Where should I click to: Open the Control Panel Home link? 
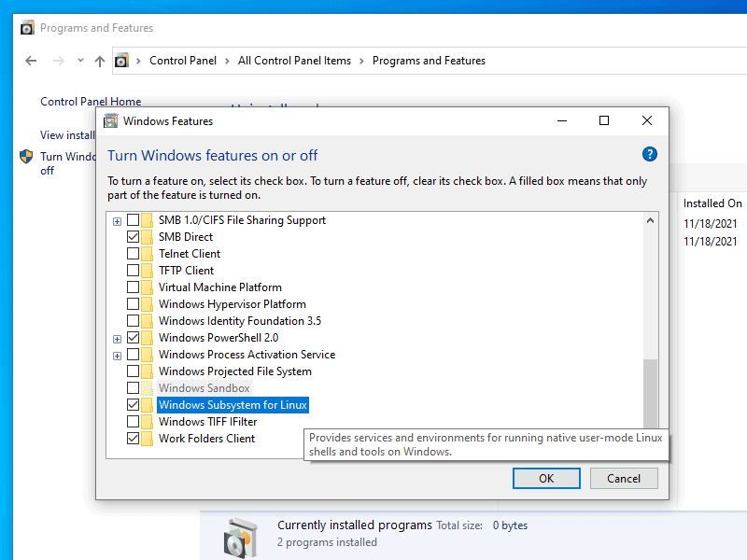pos(91,102)
